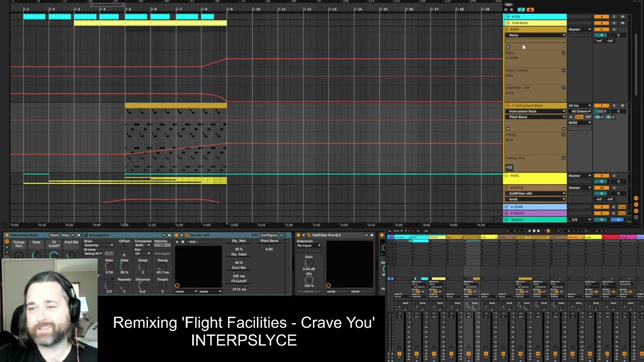The width and height of the screenshot is (644, 362).
Task: Open Arpeggiator Style DownUp dropdown
Action: coord(99,245)
